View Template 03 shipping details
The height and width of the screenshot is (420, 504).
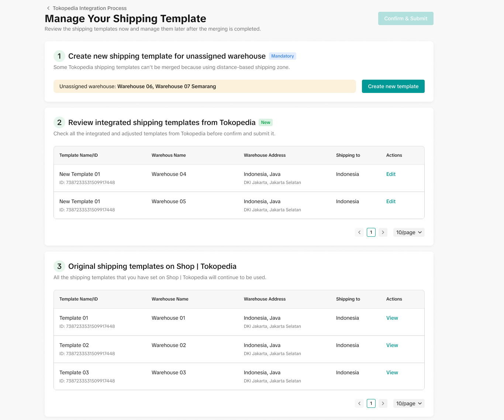(x=392, y=372)
